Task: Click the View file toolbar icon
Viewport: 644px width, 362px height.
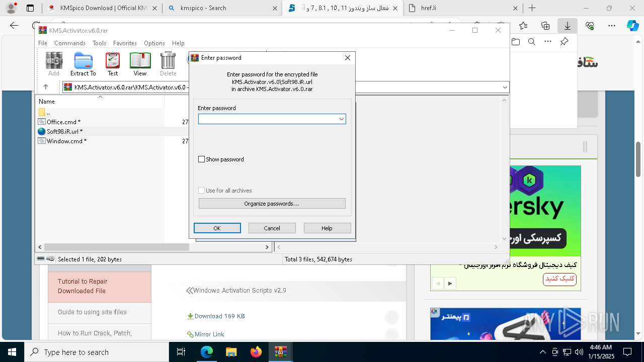Action: pyautogui.click(x=140, y=64)
